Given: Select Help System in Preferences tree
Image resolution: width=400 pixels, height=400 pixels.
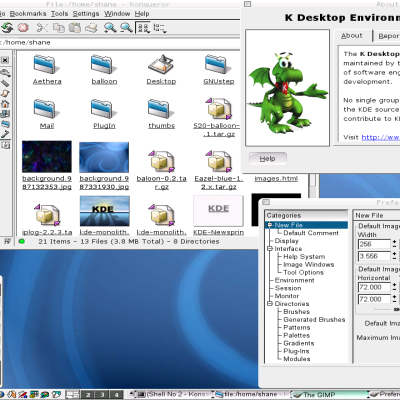Looking at the screenshot, I should 304,257.
